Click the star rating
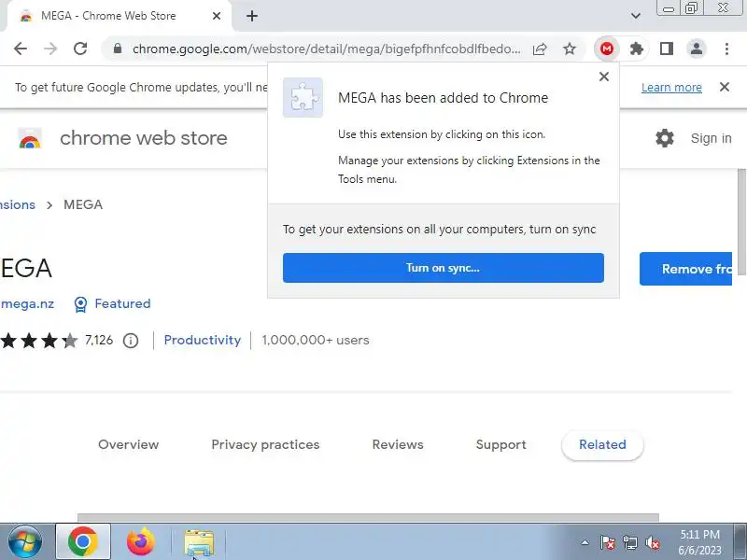This screenshot has width=747, height=560. tap(39, 341)
